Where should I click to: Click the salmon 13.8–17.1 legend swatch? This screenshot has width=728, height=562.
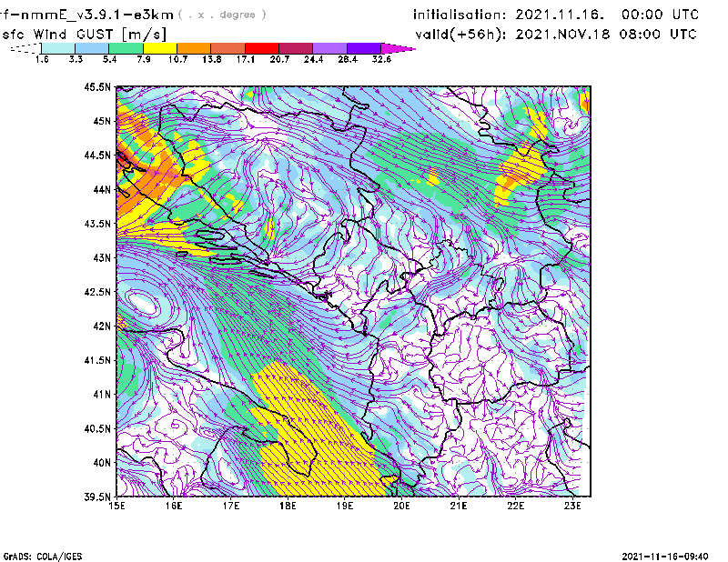click(228, 48)
